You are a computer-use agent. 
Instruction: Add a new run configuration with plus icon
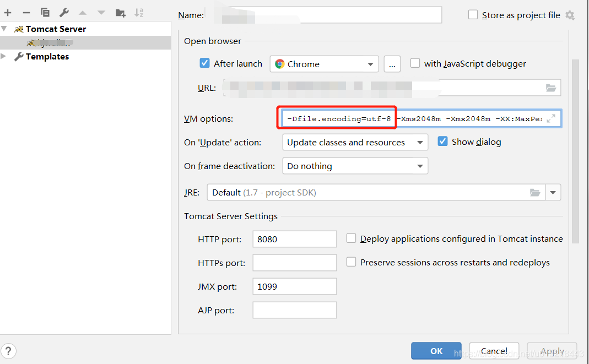click(x=8, y=13)
